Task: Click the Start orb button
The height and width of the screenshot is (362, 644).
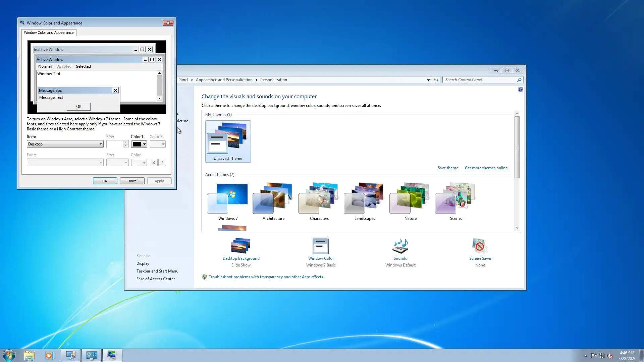Action: pyautogui.click(x=9, y=355)
